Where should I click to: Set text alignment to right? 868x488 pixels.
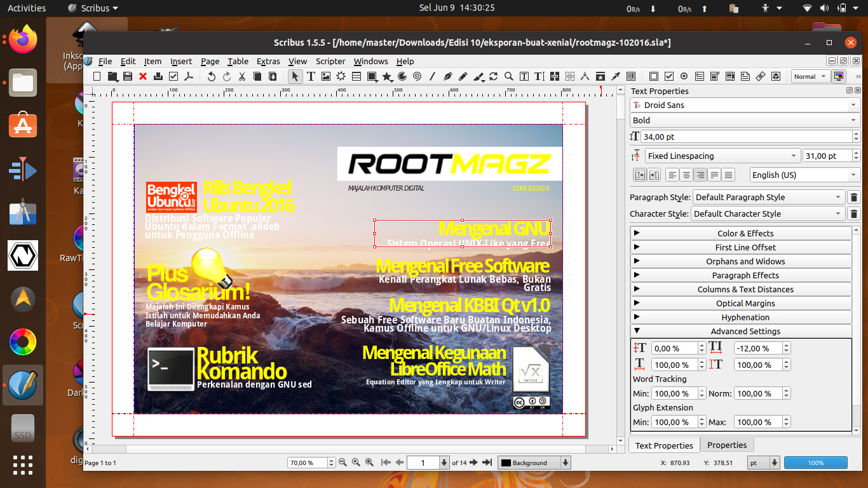[x=700, y=175]
